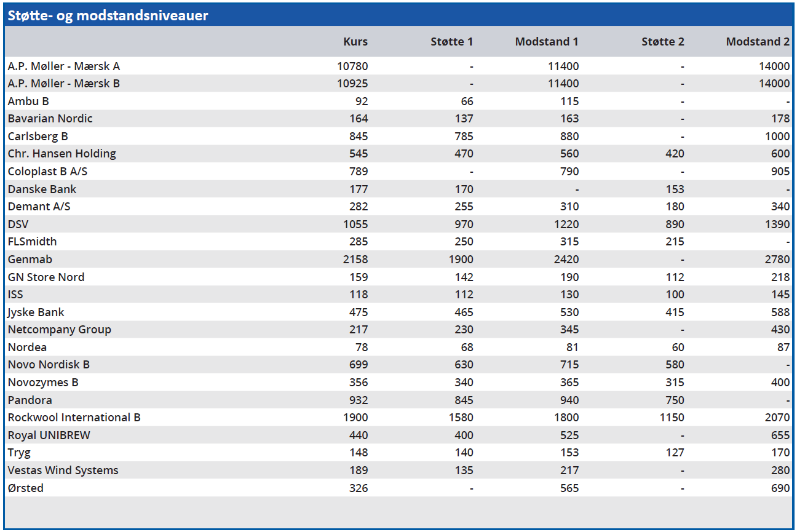Click the 'Modstand 2' column header
The height and width of the screenshot is (532, 797).
[758, 42]
